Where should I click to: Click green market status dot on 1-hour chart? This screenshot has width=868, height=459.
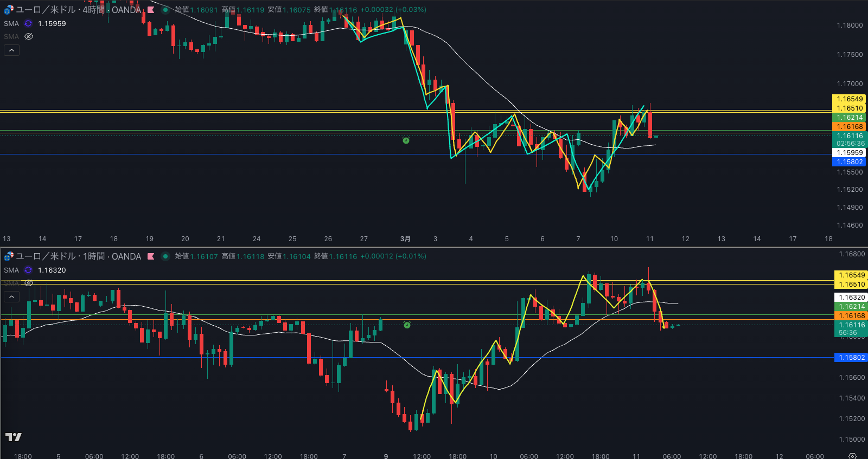click(165, 256)
